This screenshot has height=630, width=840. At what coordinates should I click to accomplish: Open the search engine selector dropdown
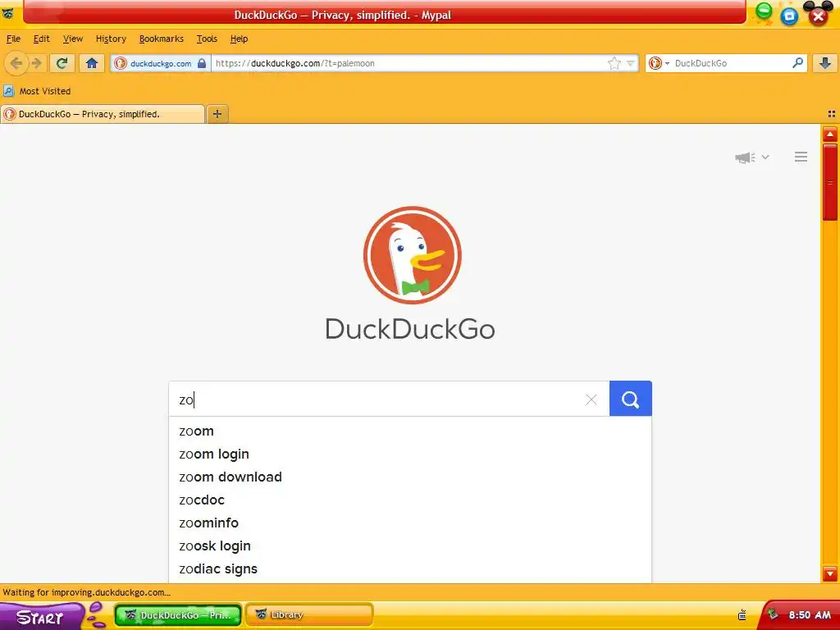(659, 63)
